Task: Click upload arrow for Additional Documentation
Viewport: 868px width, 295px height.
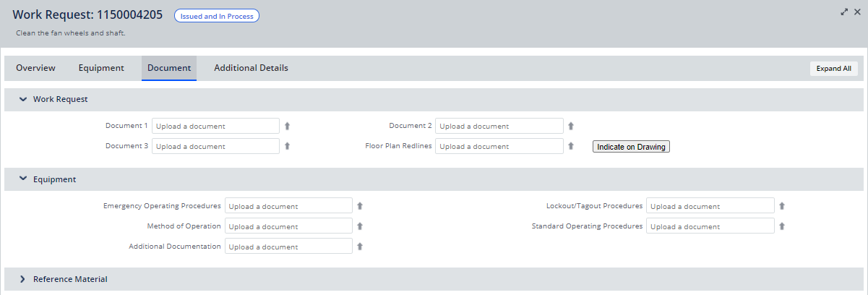Action: 360,247
